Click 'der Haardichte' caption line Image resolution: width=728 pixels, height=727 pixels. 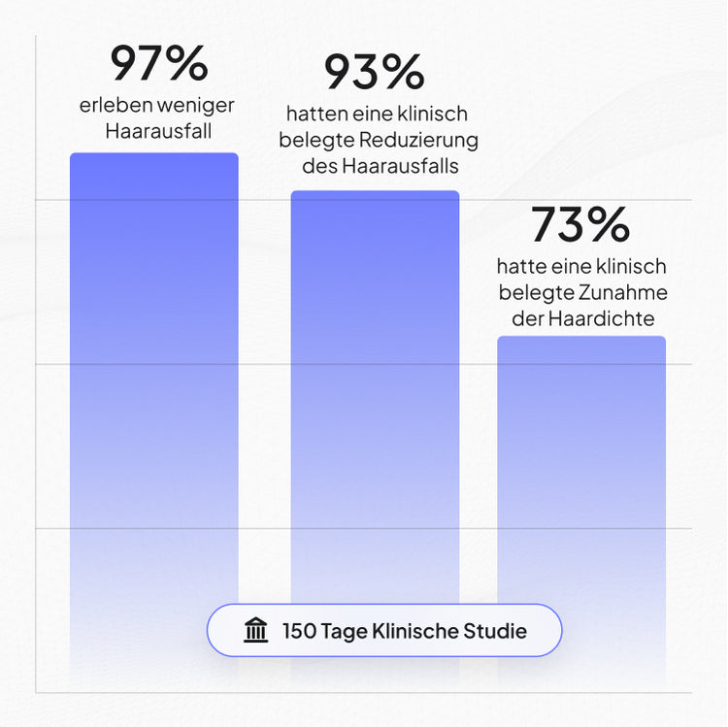pos(583,318)
